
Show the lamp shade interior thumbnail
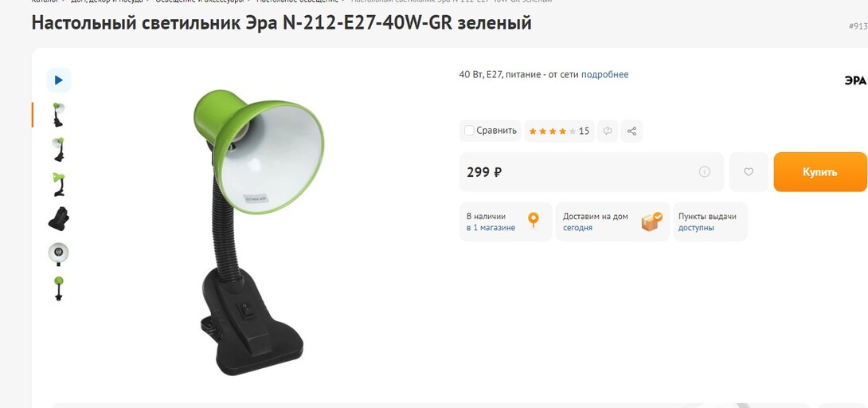tap(59, 253)
